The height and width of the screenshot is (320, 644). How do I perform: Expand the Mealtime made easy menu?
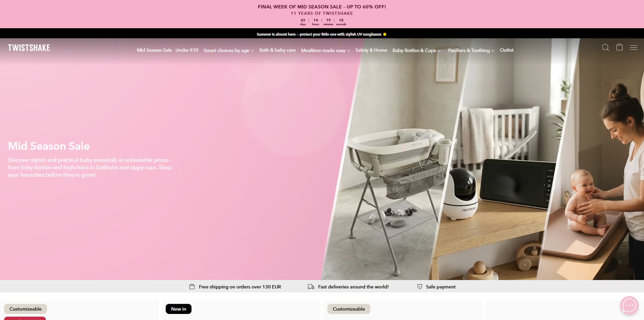[x=325, y=50]
